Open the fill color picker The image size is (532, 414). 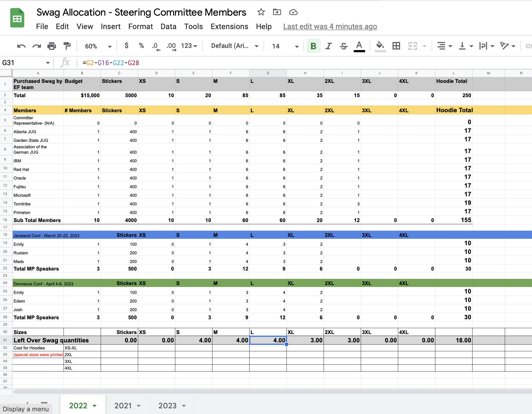tap(380, 46)
